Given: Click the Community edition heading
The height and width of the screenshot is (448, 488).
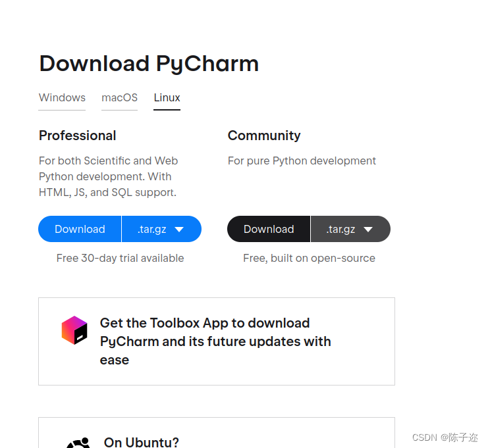Looking at the screenshot, I should coord(264,136).
